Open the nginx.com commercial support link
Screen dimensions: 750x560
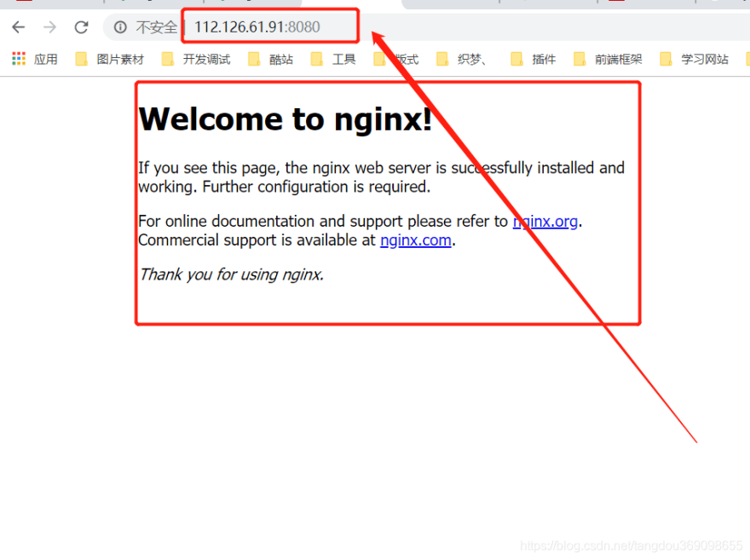pyautogui.click(x=416, y=240)
